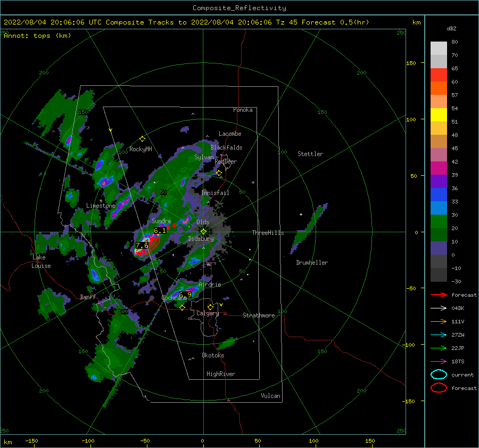The width and height of the screenshot is (479, 448).
Task: Click the red swatch between 65 and 60 dBZ
Action: 439,75
